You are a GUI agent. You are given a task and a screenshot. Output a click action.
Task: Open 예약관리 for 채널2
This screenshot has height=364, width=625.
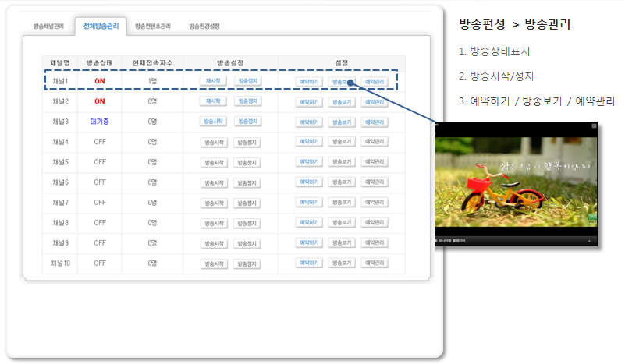tap(375, 101)
